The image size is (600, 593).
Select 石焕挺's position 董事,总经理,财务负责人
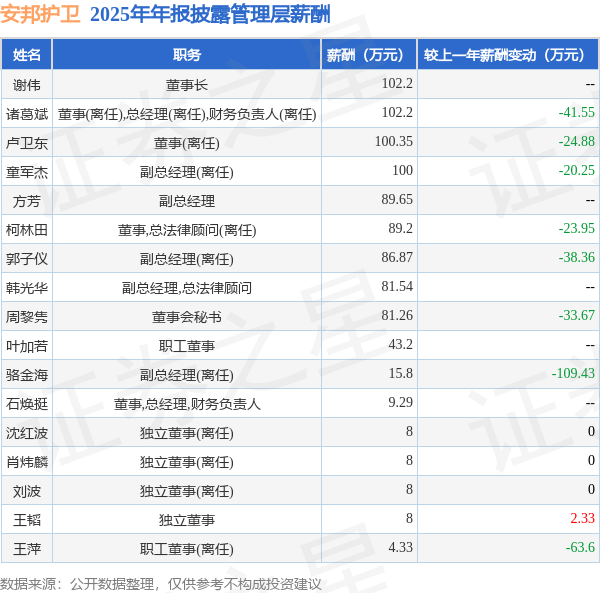click(x=186, y=403)
